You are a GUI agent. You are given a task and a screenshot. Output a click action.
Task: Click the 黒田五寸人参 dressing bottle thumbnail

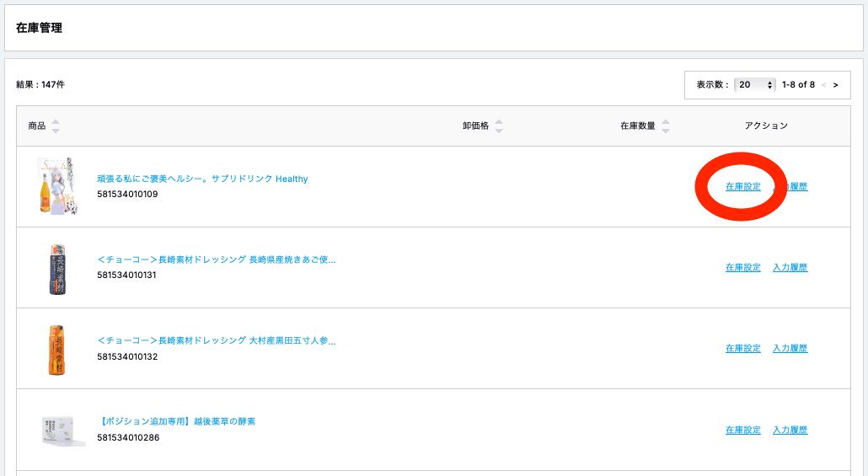tap(57, 349)
